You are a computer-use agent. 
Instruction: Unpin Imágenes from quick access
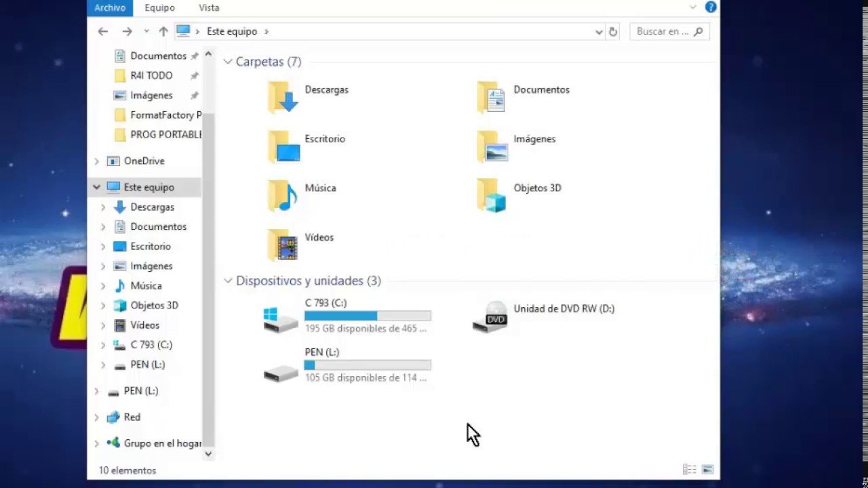click(x=195, y=95)
